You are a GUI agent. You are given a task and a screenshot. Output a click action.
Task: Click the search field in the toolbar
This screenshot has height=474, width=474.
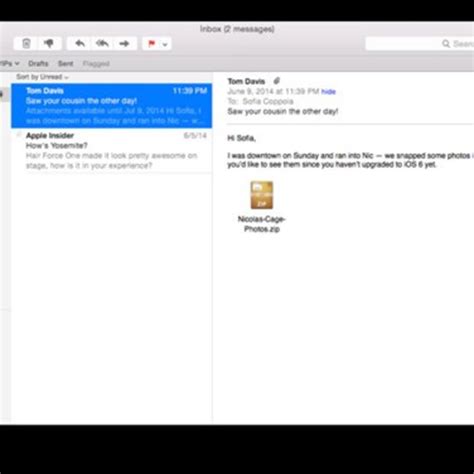[420, 44]
